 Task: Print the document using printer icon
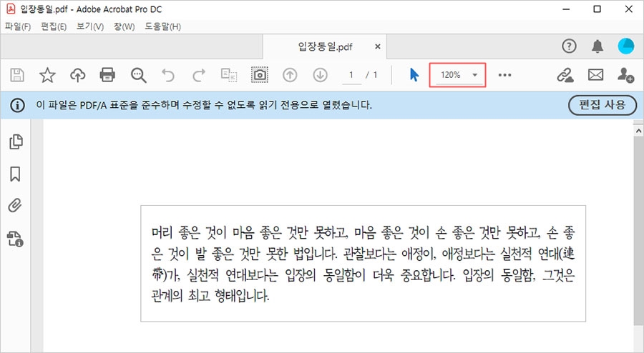(107, 75)
